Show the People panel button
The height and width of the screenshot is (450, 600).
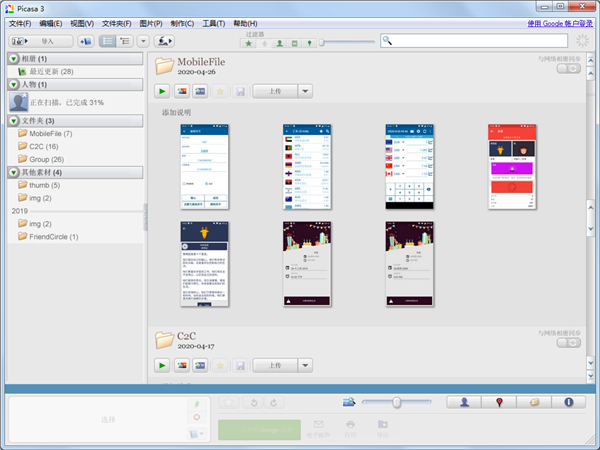click(x=465, y=402)
